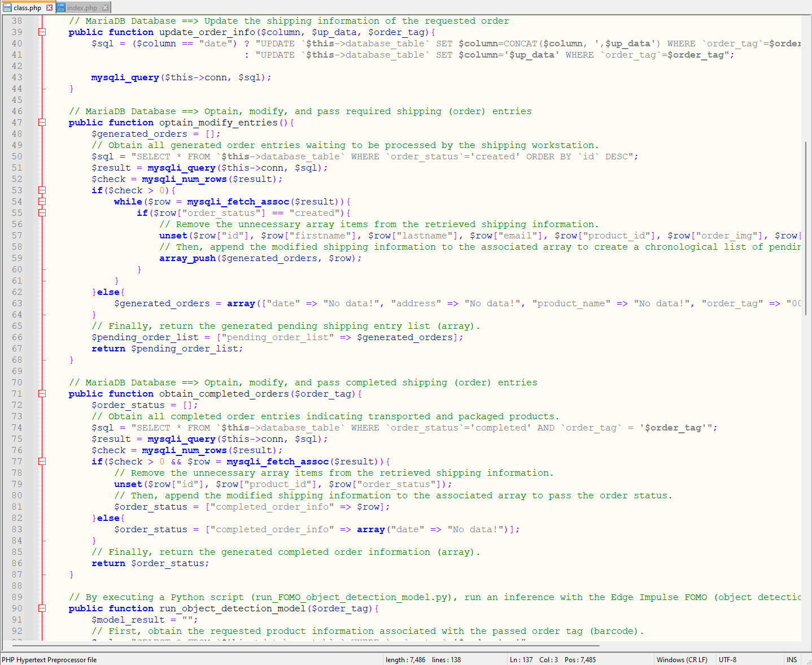Click line number 67 in the margin
The height and width of the screenshot is (665, 812).
point(17,349)
